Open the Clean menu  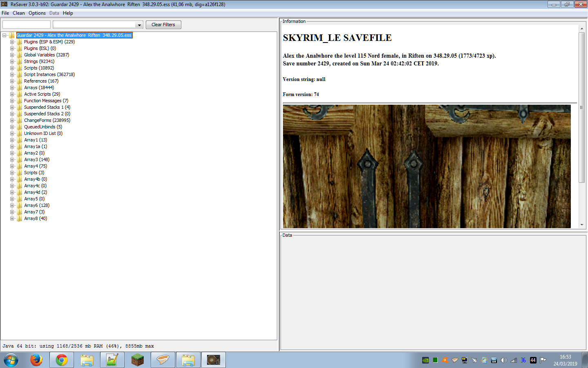click(x=19, y=13)
